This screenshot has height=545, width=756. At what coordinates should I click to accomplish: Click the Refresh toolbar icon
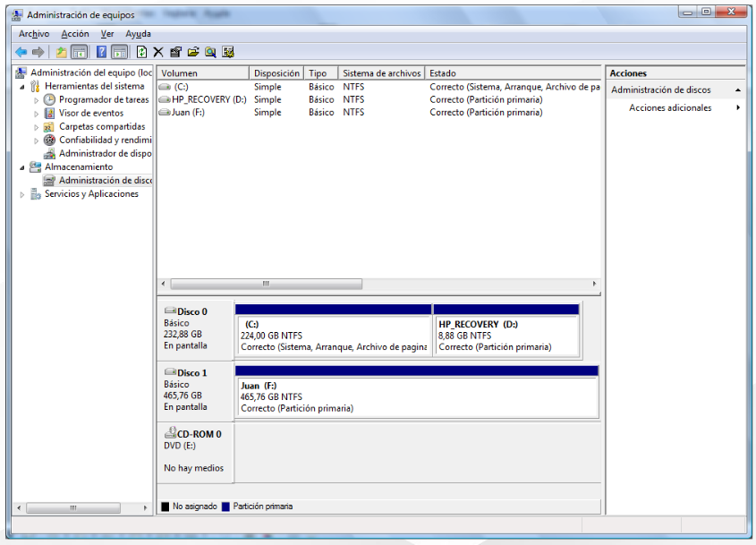click(141, 52)
